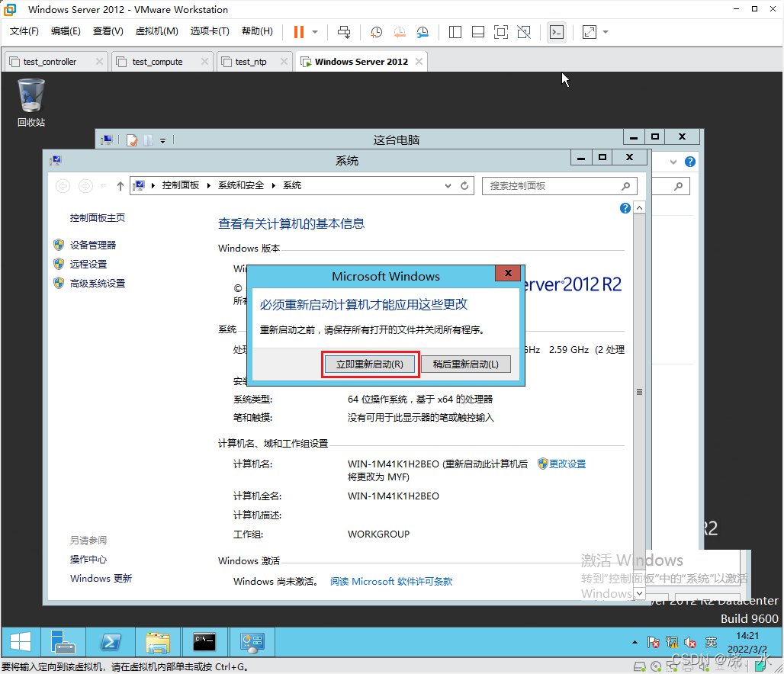Click the take snapshot clock icon
The image size is (784, 674).
(376, 32)
